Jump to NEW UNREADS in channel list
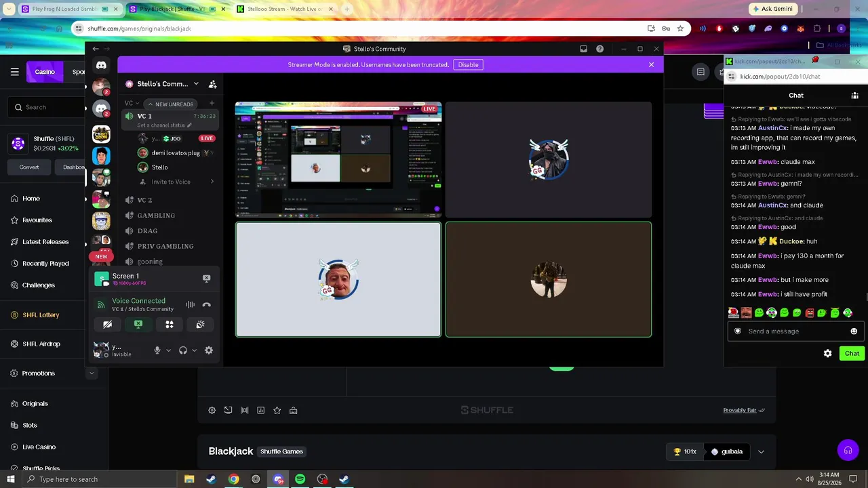868x488 pixels. pyautogui.click(x=170, y=104)
